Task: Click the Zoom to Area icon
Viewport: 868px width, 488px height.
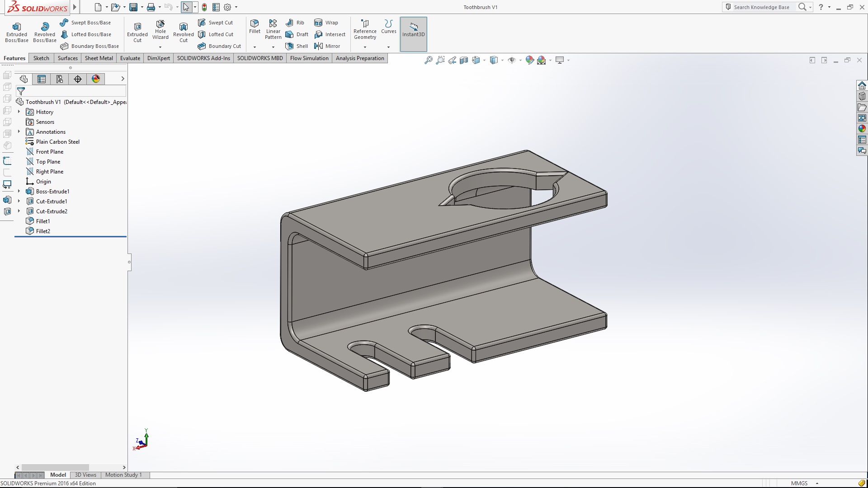Action: coord(440,60)
